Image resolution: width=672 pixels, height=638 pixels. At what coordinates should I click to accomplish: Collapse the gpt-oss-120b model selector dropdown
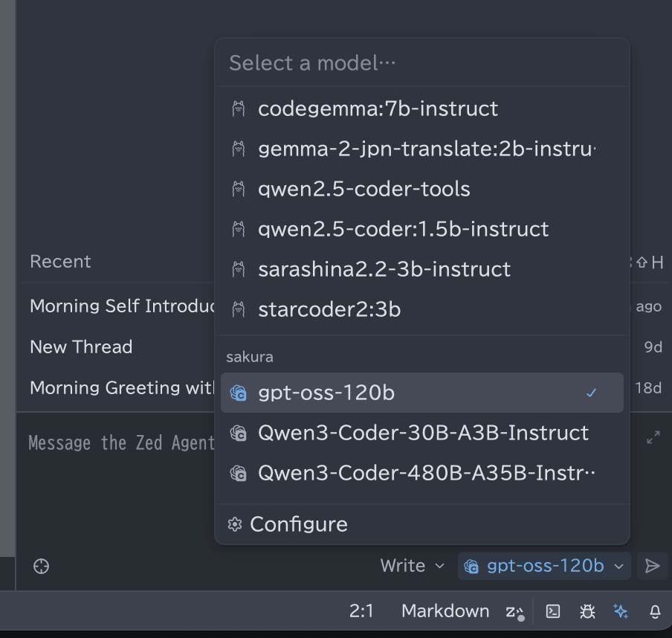(544, 566)
